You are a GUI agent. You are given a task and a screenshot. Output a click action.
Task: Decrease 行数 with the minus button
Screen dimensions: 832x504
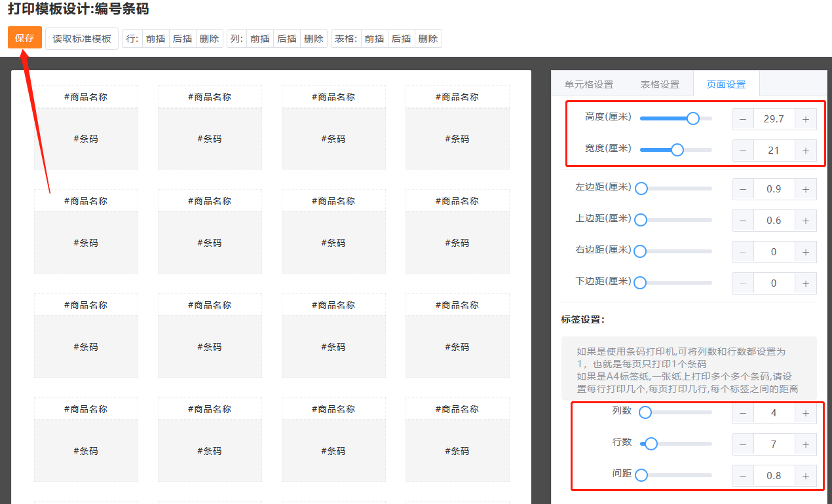pos(743,444)
